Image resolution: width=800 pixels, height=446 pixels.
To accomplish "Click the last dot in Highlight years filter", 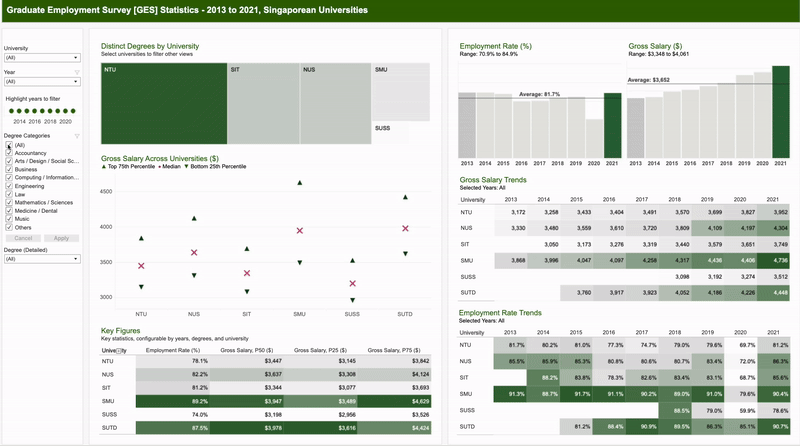I will tap(73, 111).
